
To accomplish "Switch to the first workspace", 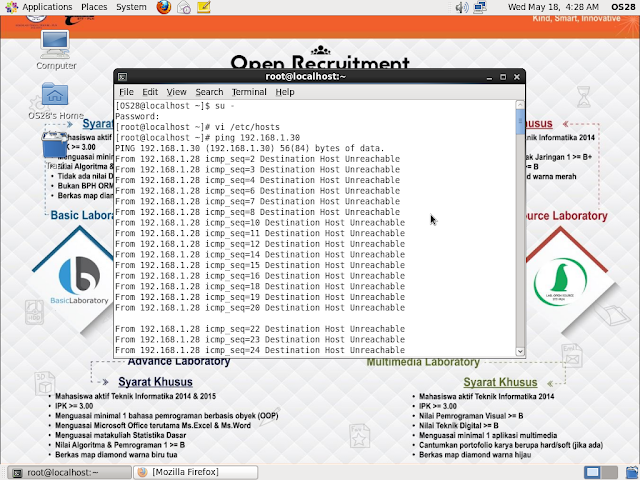I will [592, 472].
